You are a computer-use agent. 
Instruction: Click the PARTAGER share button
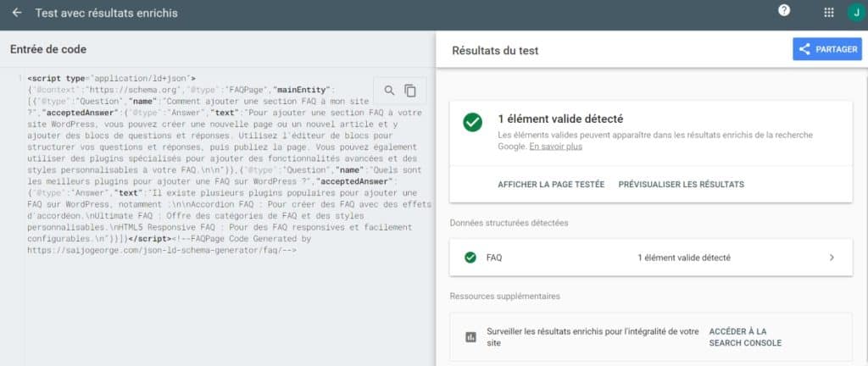point(827,49)
